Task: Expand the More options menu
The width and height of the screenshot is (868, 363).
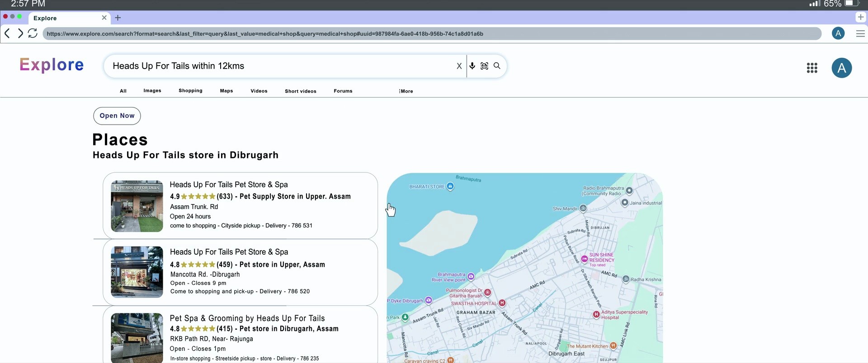Action: pyautogui.click(x=406, y=91)
